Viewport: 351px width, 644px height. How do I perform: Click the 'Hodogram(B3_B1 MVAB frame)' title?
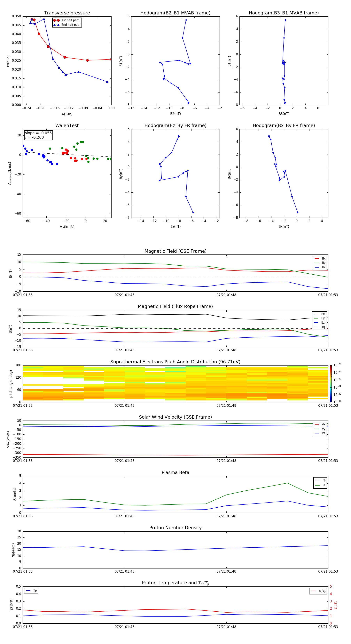tap(284, 13)
